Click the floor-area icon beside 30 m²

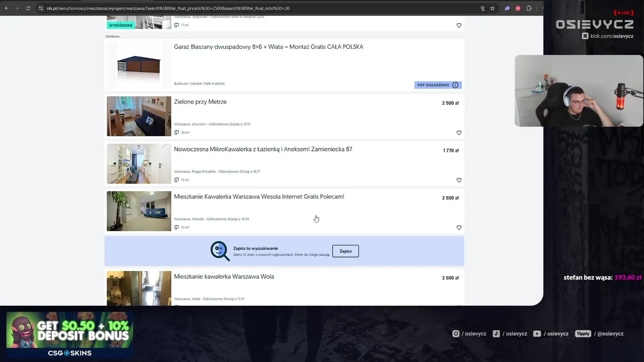coord(177,133)
